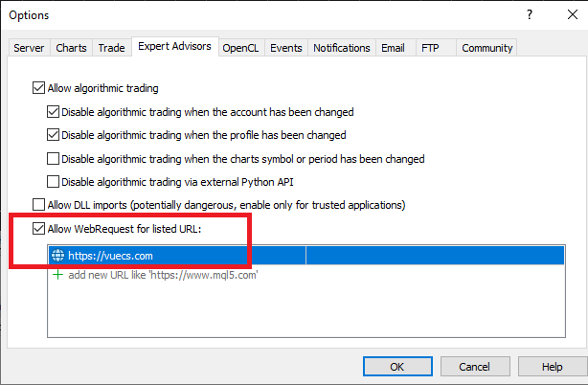Confirm settings with the OK button
Image resolution: width=588 pixels, height=385 pixels.
point(397,366)
